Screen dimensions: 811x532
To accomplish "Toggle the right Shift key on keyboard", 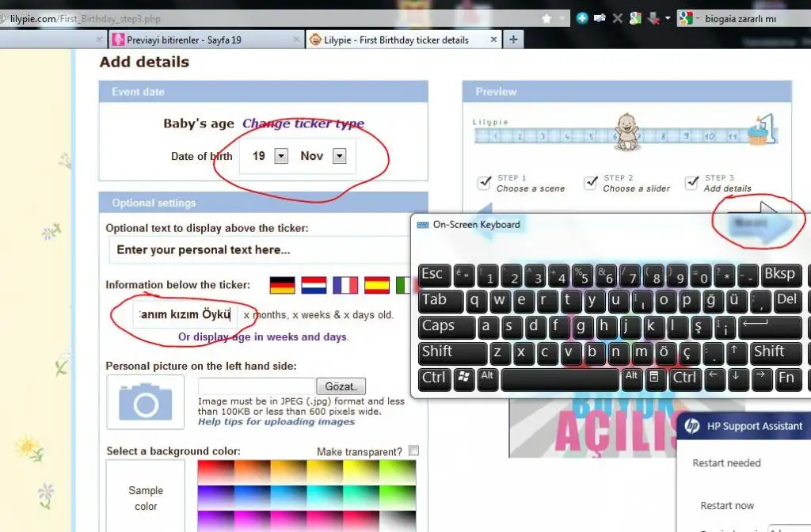I will 775,352.
